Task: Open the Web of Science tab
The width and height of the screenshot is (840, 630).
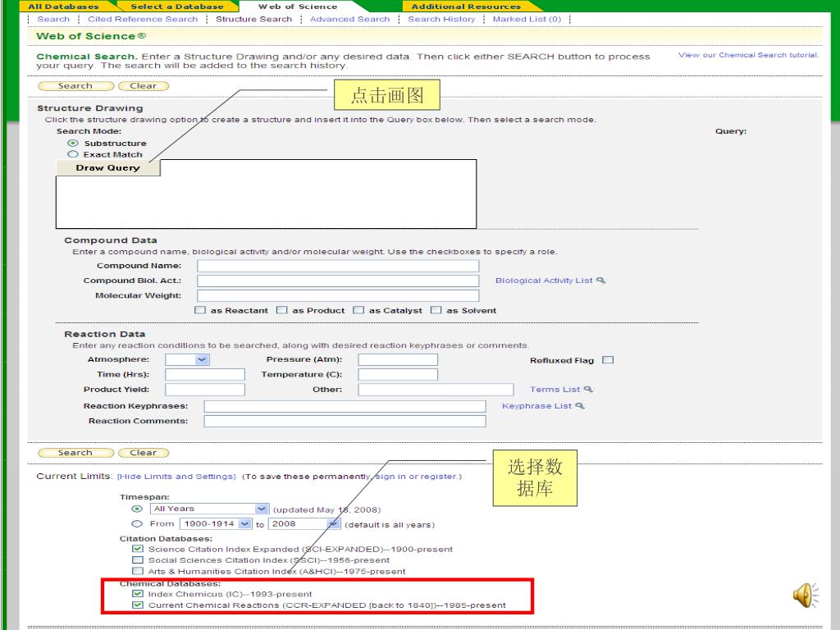Action: coord(298,7)
